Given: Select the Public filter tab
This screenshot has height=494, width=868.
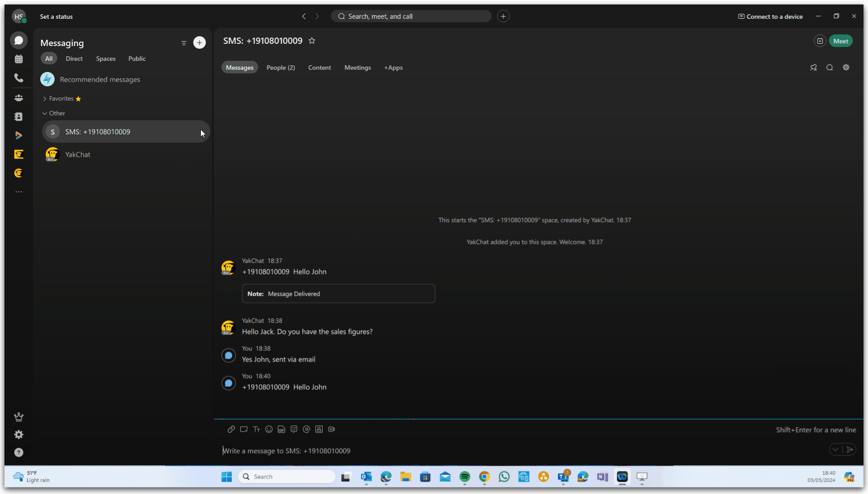Looking at the screenshot, I should 137,59.
